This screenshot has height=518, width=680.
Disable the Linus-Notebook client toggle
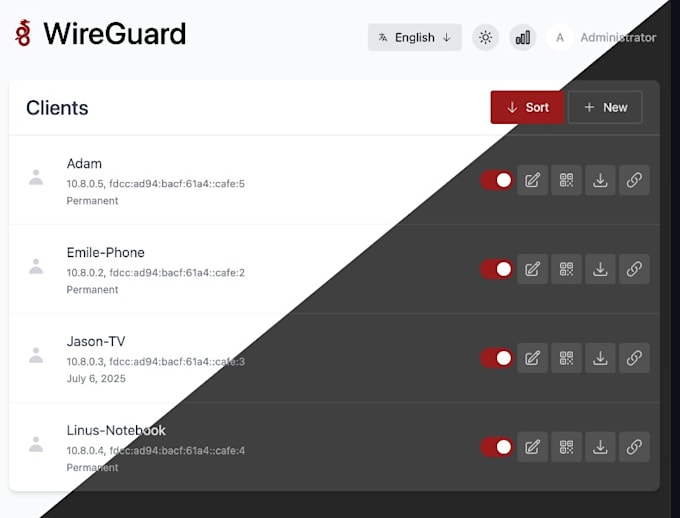point(497,447)
